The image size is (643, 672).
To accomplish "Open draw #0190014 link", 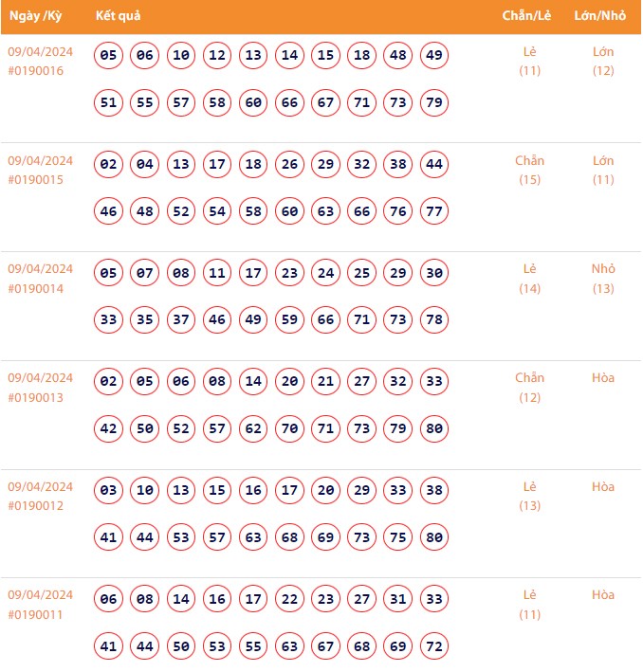I will point(36,288).
